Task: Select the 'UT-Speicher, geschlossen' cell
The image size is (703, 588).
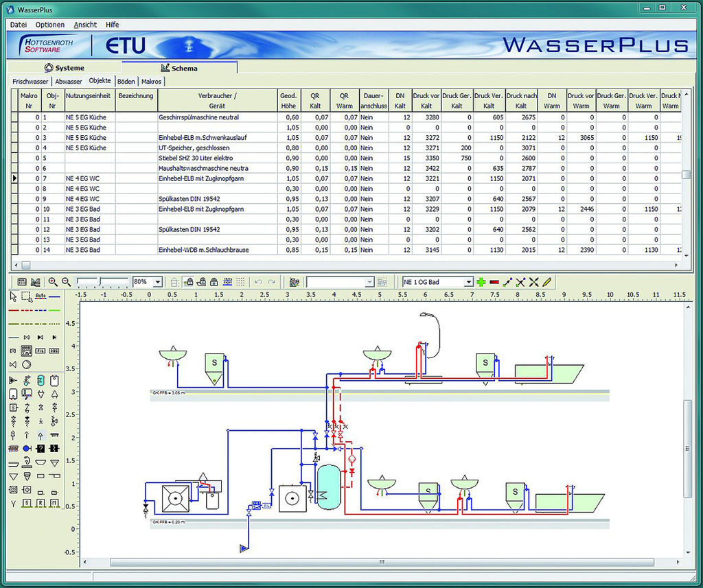Action: coord(218,148)
